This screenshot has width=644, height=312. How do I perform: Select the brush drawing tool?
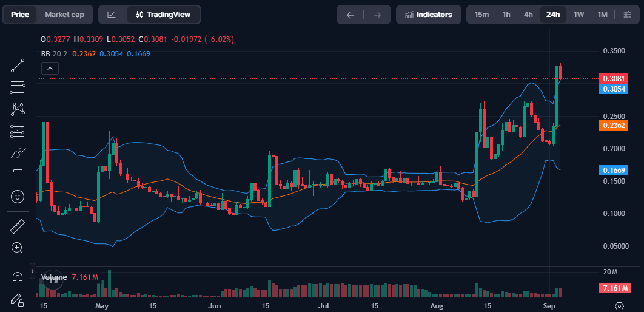18,154
